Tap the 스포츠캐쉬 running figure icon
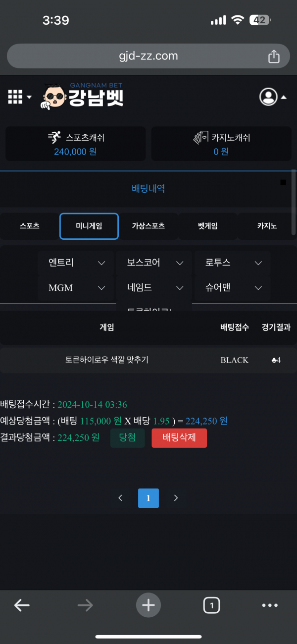The height and width of the screenshot is (644, 297). [x=54, y=138]
